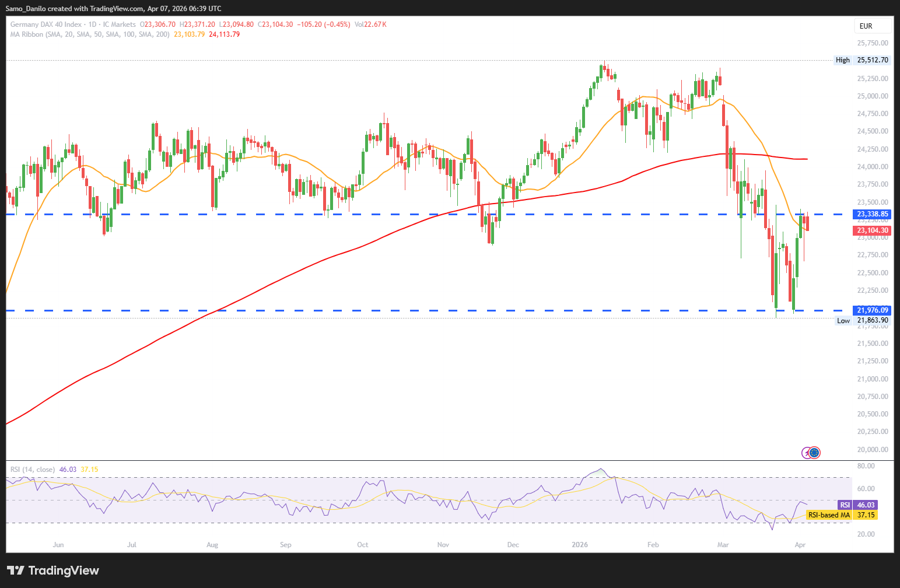This screenshot has width=900, height=588.
Task: Click the TradingView logo at the bottom
Action: point(53,570)
